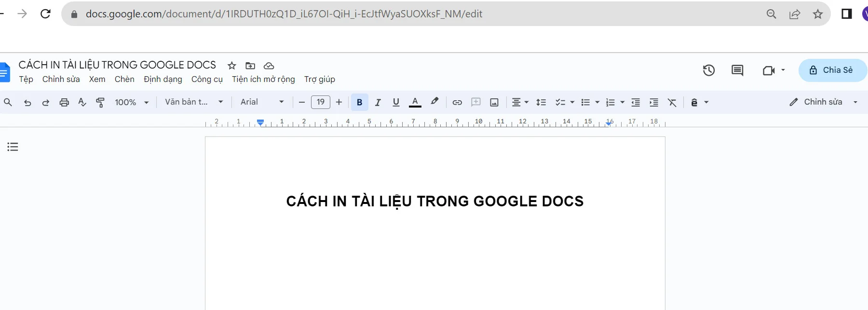868x310 pixels.
Task: Go forward in browser
Action: coord(22,13)
